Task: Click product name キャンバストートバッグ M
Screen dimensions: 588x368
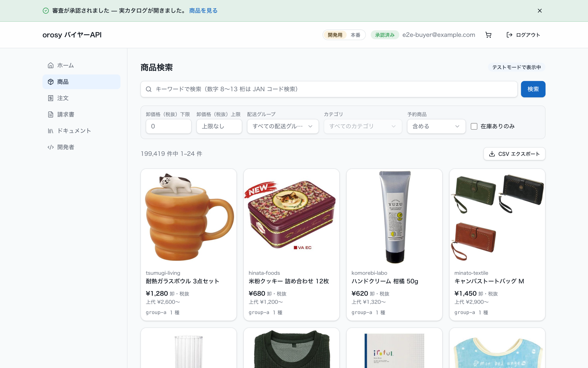Action: 489,281
